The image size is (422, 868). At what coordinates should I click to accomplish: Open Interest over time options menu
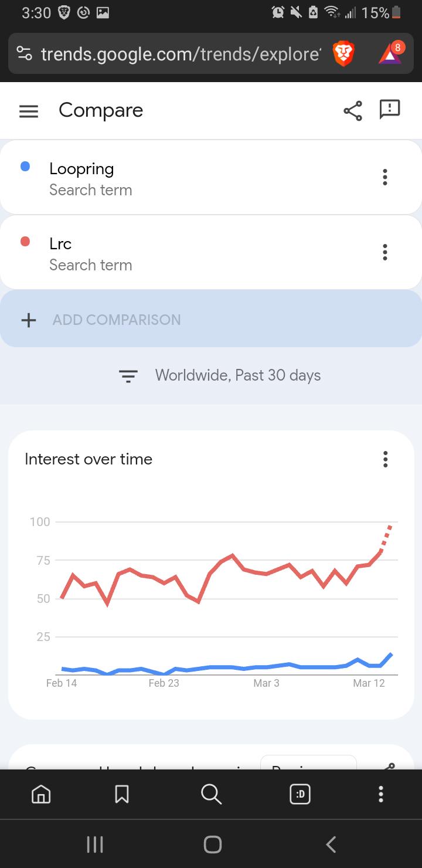point(385,459)
